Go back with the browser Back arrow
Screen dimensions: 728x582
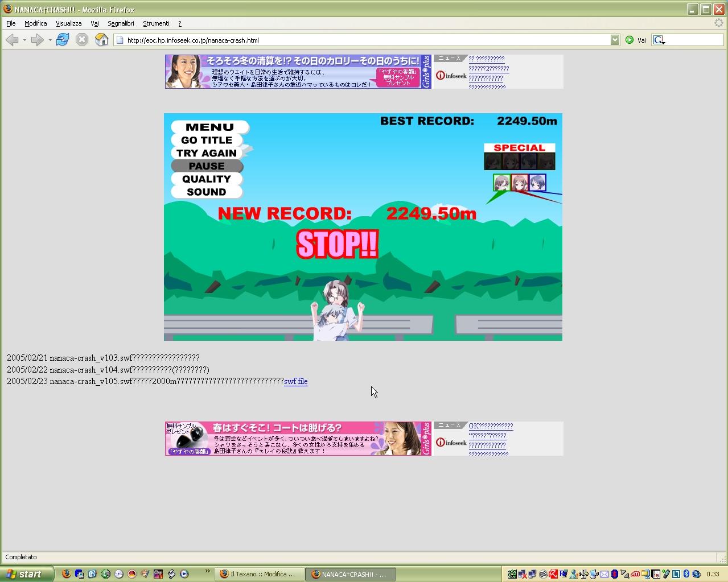[12, 40]
